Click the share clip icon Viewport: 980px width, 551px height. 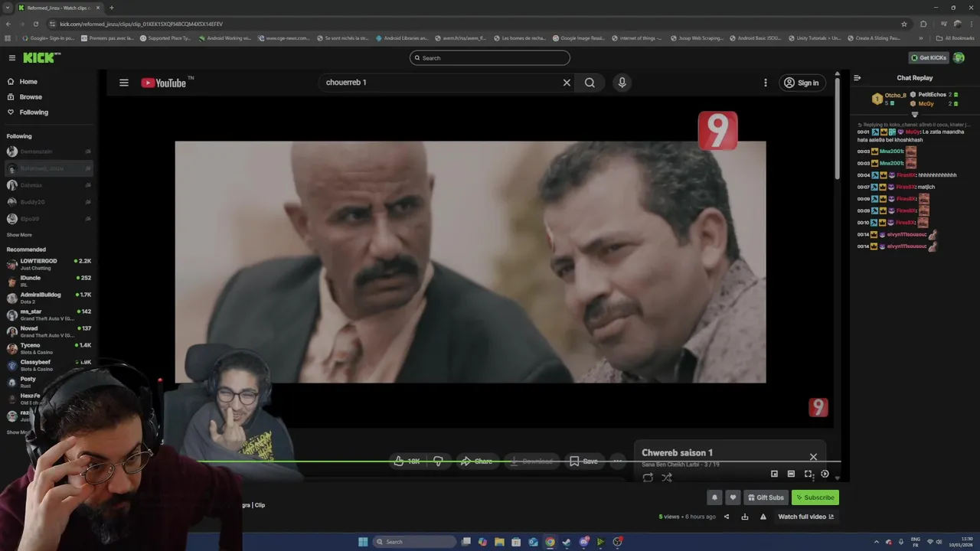[727, 517]
